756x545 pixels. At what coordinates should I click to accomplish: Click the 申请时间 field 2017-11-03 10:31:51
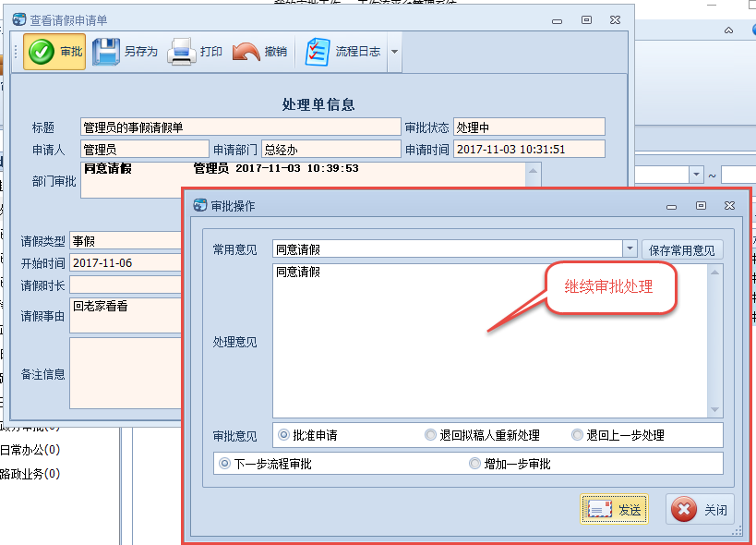[x=529, y=150]
